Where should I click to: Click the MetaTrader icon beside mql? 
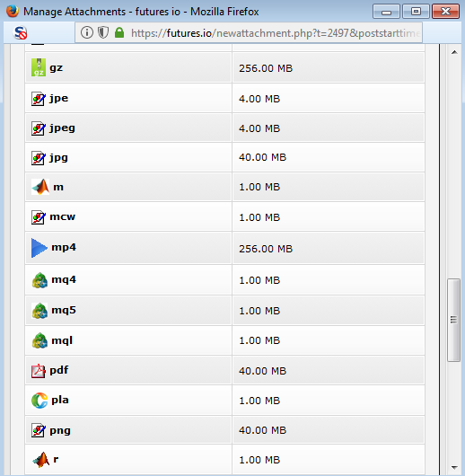pos(39,340)
